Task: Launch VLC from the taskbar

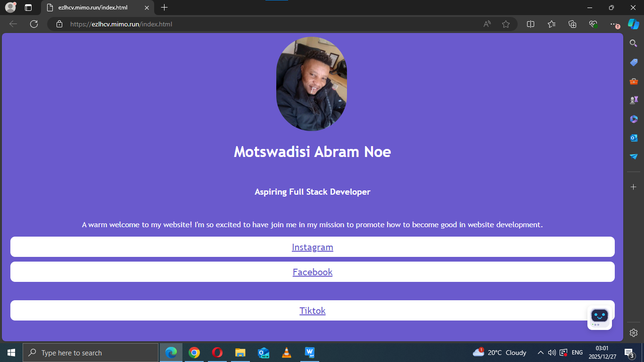Action: coord(286,352)
